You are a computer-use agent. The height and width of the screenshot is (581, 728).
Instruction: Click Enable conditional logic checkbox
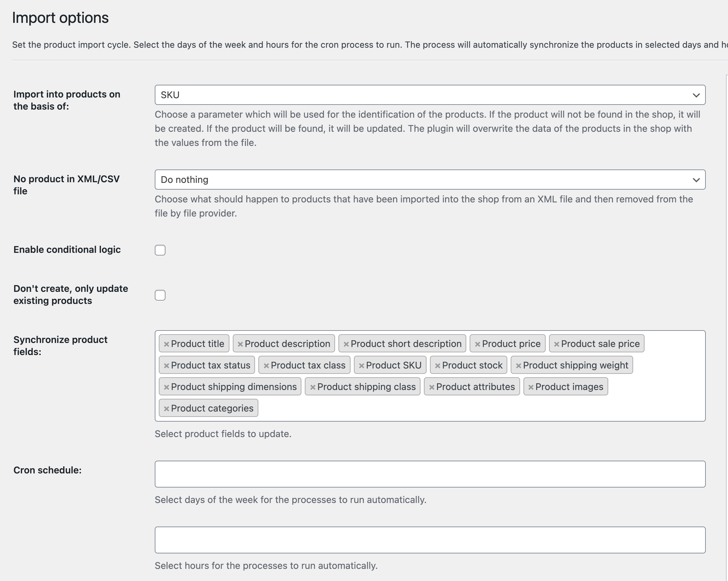point(159,249)
